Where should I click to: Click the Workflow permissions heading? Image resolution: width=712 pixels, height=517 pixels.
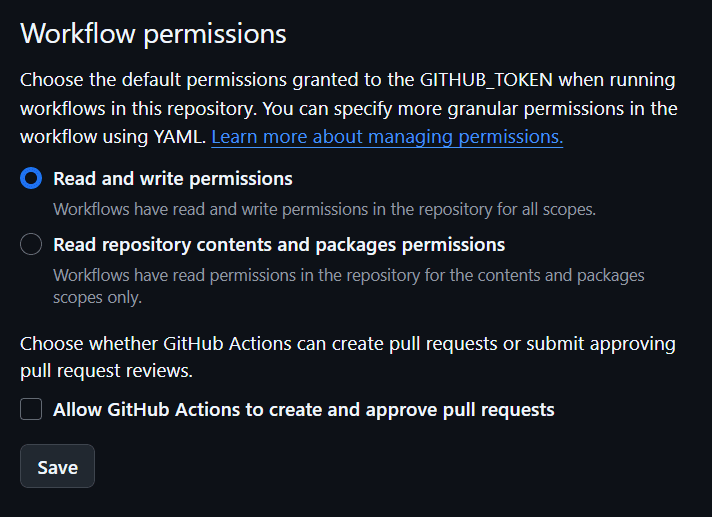coord(153,34)
